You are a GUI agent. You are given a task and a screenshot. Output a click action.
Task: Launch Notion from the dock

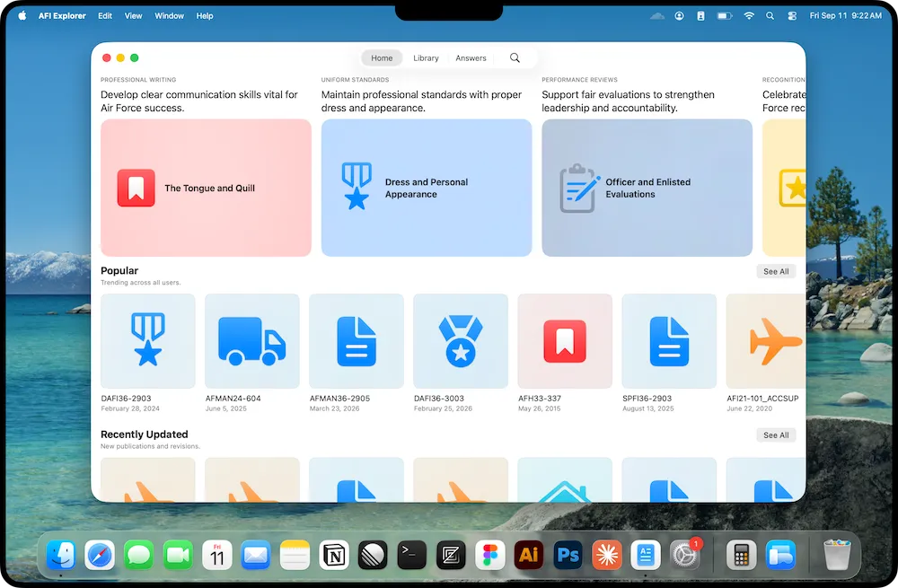(334, 555)
